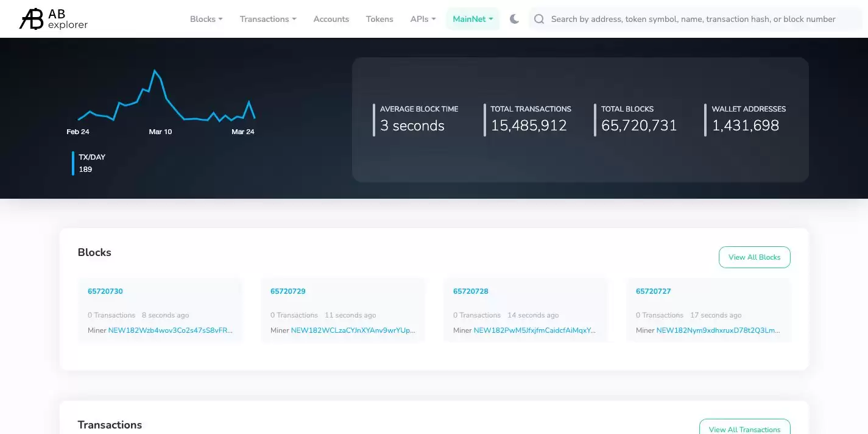Open the MainNet network selector
This screenshot has width=868, height=434.
(x=473, y=19)
